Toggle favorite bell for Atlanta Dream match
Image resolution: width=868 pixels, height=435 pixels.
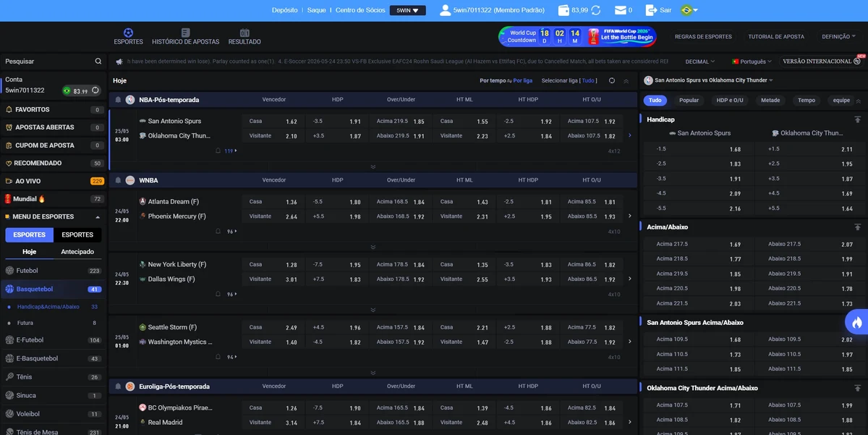[x=218, y=232]
